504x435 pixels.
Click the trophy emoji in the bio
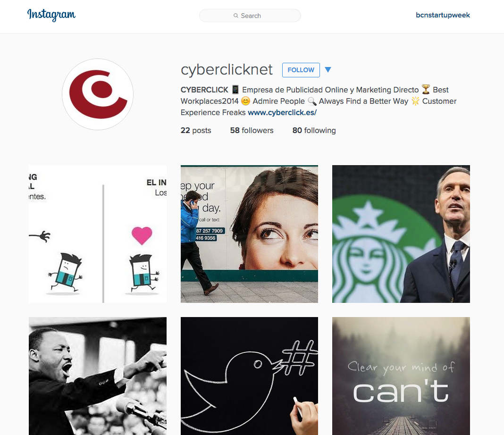pos(426,89)
